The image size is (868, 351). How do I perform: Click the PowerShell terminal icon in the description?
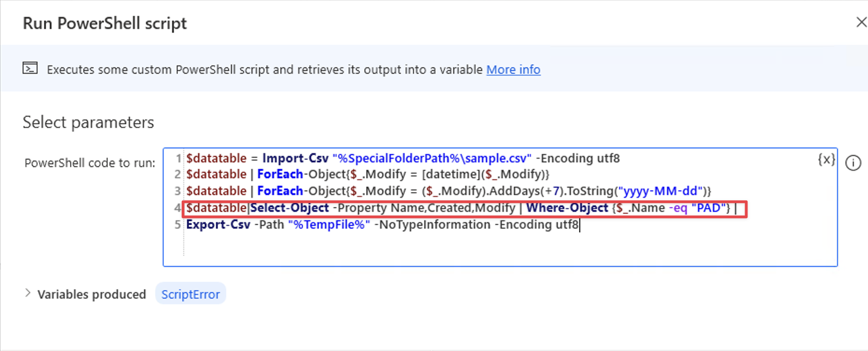point(29,68)
